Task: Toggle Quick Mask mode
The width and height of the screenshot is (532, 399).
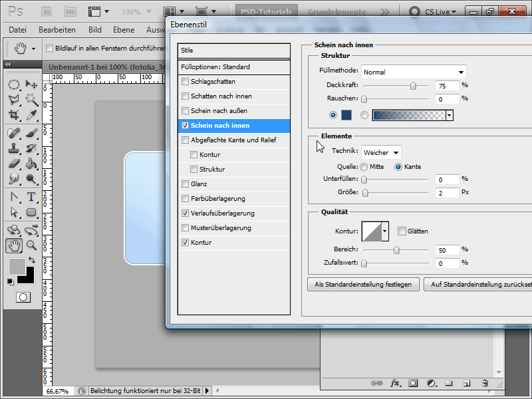Action: [x=23, y=297]
